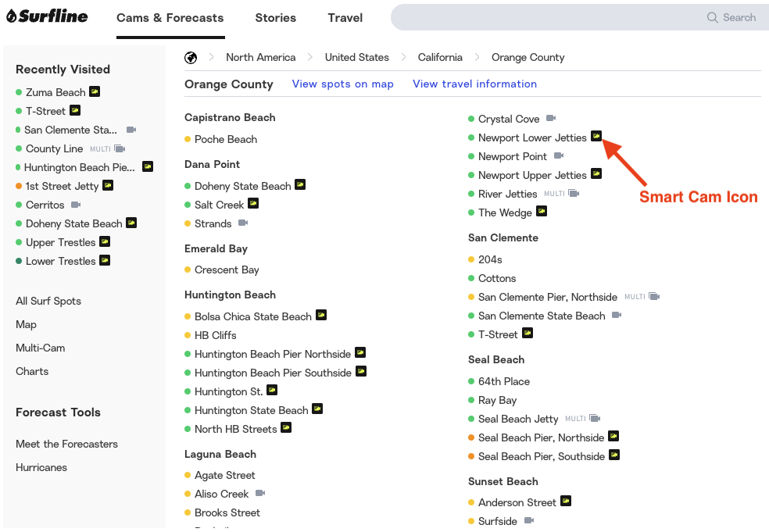
Task: Click 1st Street Jetty smart cam icon
Action: tap(108, 185)
